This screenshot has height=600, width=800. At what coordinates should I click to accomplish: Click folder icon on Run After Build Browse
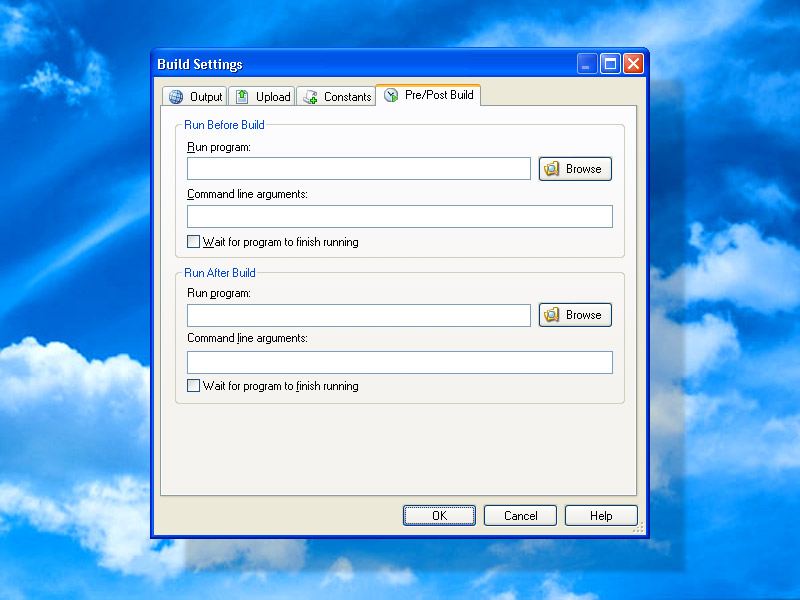tap(552, 315)
